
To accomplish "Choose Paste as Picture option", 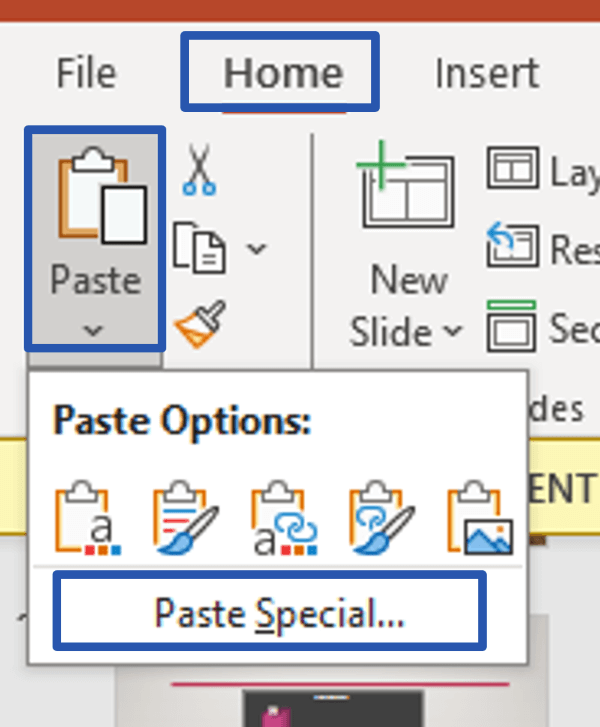I will 480,518.
